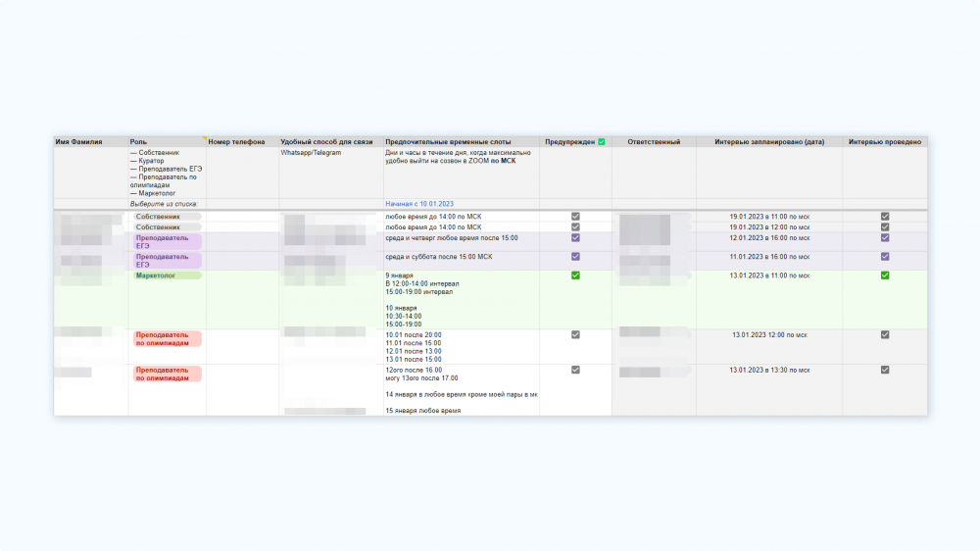Toggle green Предупрежден checkbox in Маркетолог row
This screenshot has height=551, width=980.
pos(575,275)
